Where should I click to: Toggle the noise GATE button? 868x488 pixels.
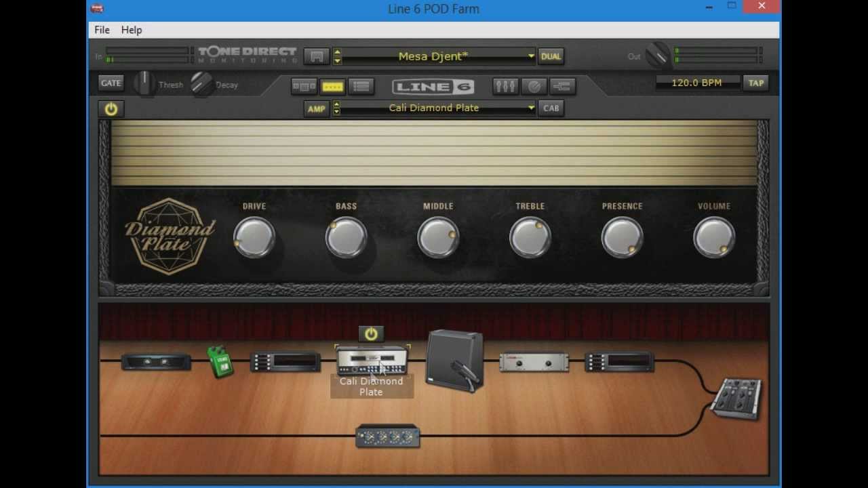(111, 83)
